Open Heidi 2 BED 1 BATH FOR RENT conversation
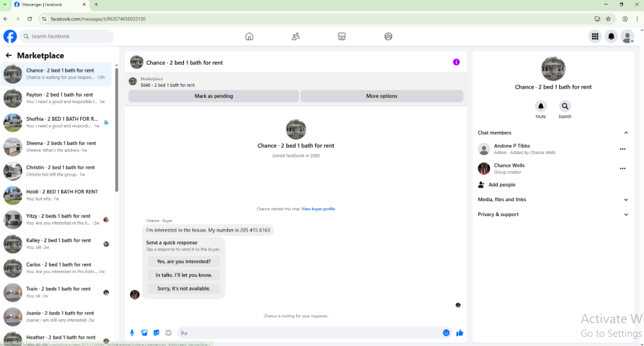 tap(57, 195)
